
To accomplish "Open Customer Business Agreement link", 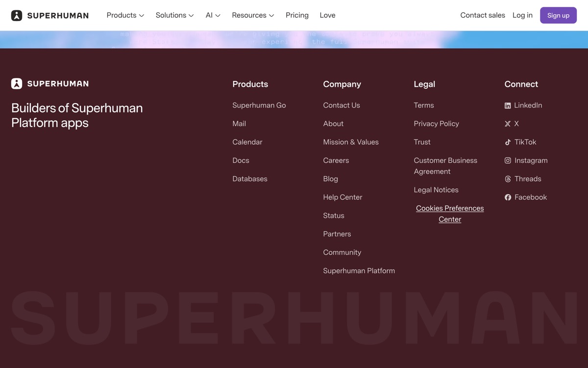I will [445, 166].
